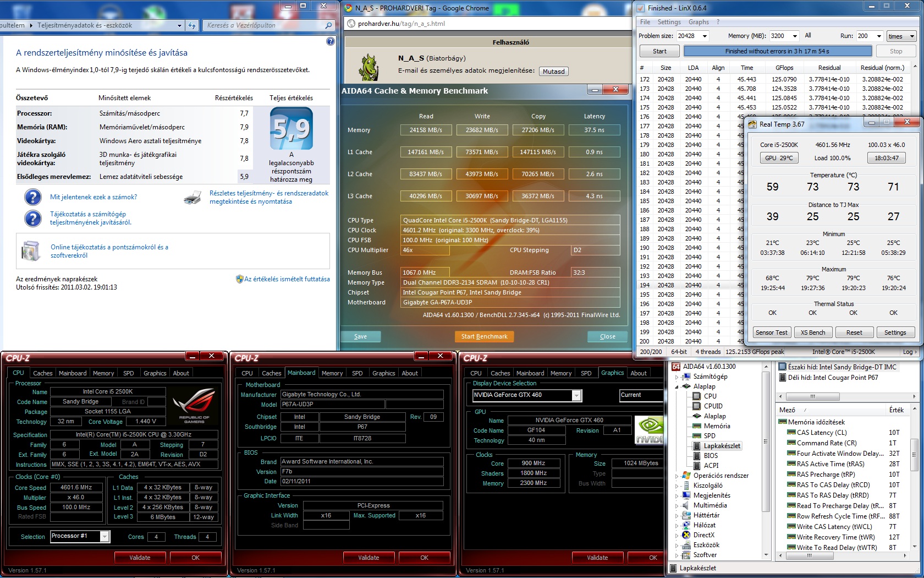The height and width of the screenshot is (578, 924).
Task: Expand the Számítógép node in AIDA64 tree
Action: click(677, 377)
